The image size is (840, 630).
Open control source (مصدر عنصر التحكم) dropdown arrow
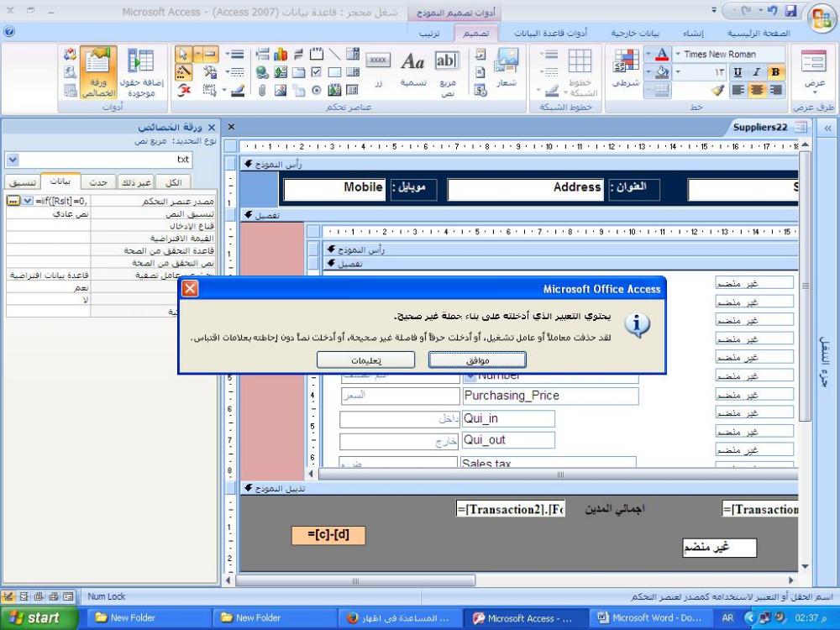pyautogui.click(x=28, y=201)
